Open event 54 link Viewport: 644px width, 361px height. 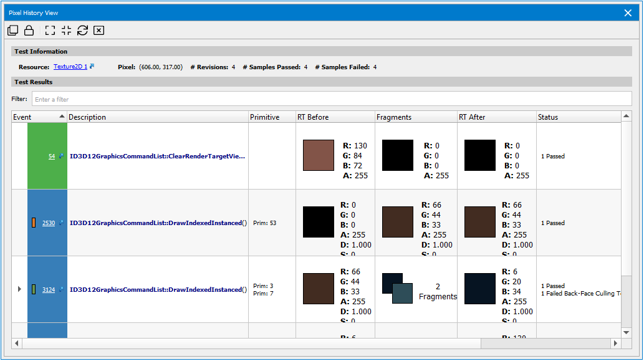(x=52, y=156)
